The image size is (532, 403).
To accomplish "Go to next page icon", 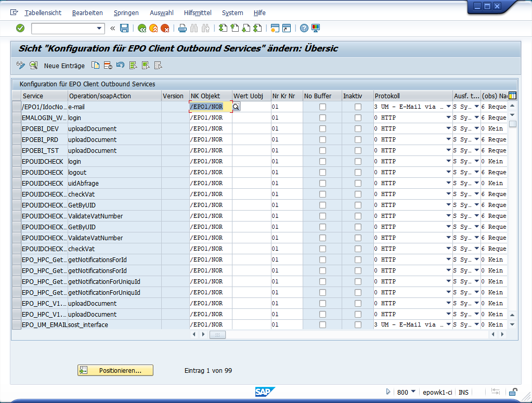I will tap(246, 28).
